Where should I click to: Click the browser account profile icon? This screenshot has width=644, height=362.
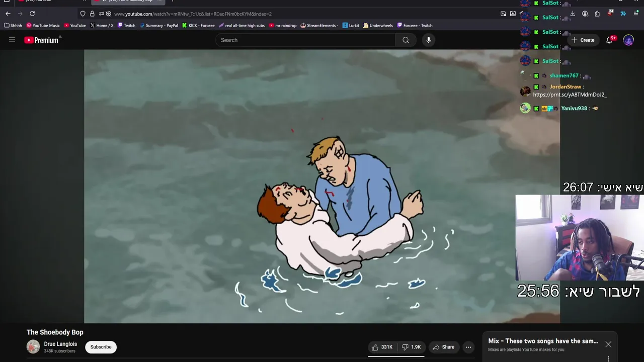585,14
